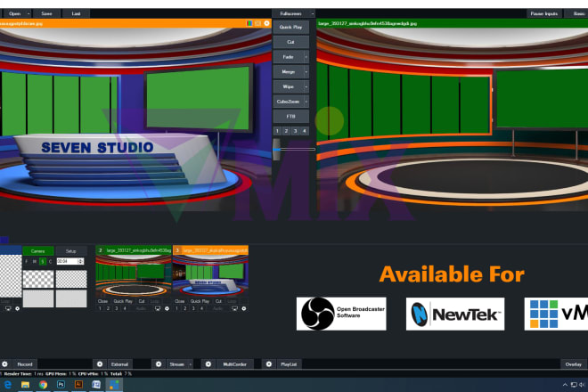Image resolution: width=588 pixels, height=392 pixels.
Task: Click the layout icon beside preview settings gear
Action: [258, 23]
